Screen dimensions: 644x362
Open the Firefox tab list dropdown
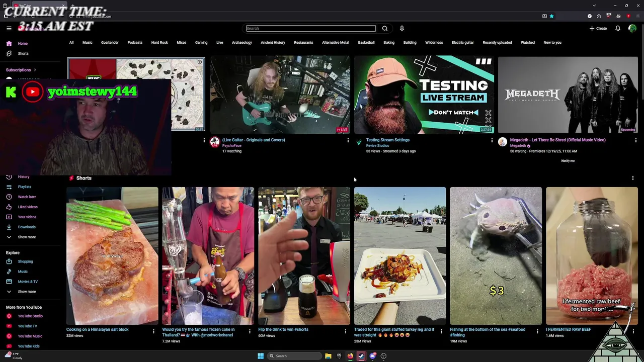(x=594, y=6)
